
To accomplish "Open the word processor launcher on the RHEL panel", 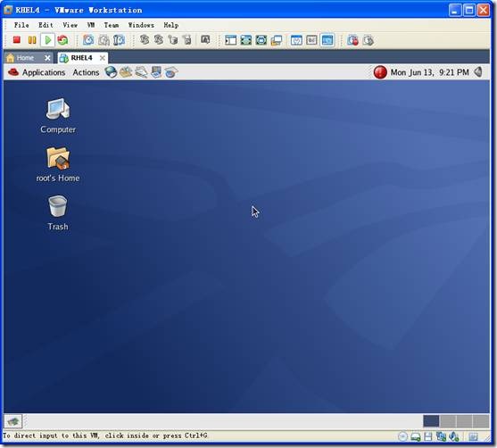I will (141, 72).
